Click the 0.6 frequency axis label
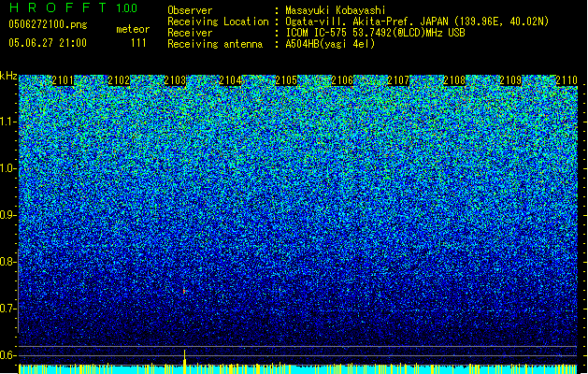This screenshot has height=374, width=588. [7, 355]
